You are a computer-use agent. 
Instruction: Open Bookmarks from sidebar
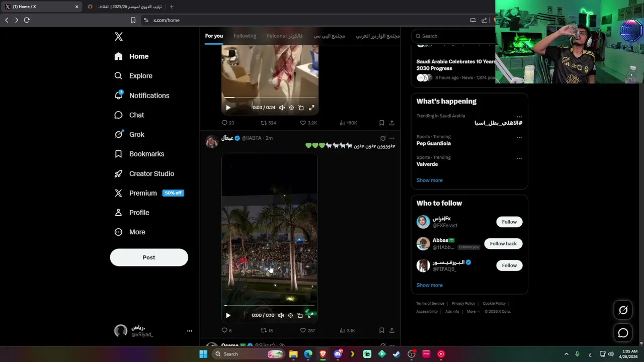coord(140,154)
